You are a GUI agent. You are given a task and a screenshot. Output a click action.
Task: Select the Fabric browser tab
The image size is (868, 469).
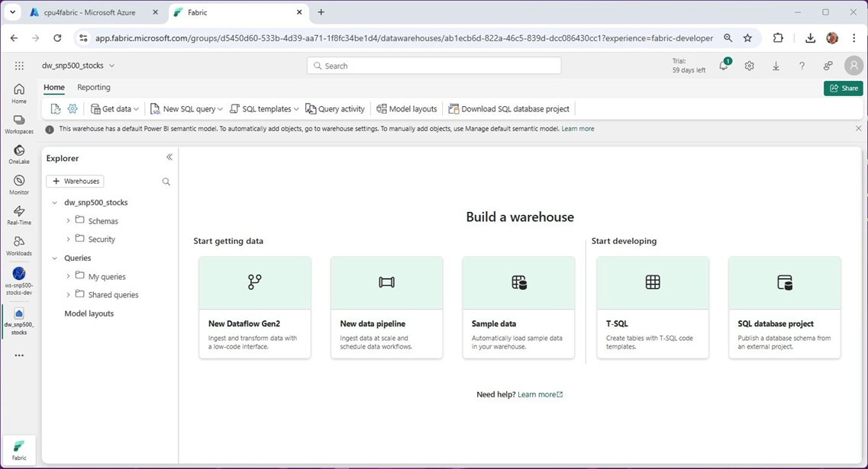click(x=238, y=12)
